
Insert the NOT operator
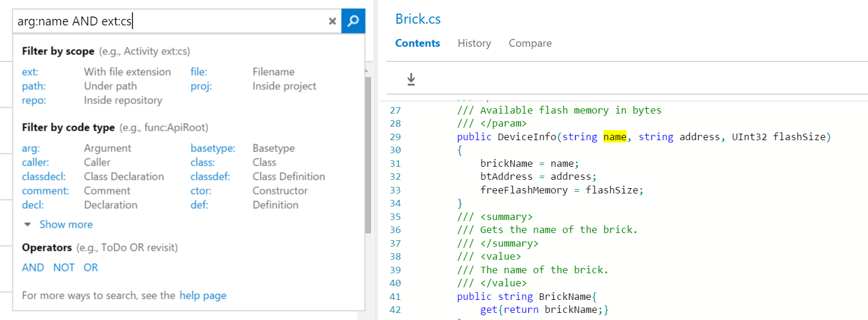(x=64, y=267)
